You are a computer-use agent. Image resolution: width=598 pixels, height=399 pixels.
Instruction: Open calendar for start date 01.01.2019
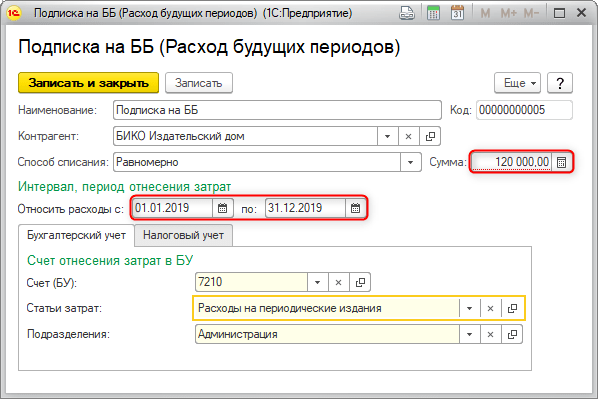pyautogui.click(x=223, y=208)
